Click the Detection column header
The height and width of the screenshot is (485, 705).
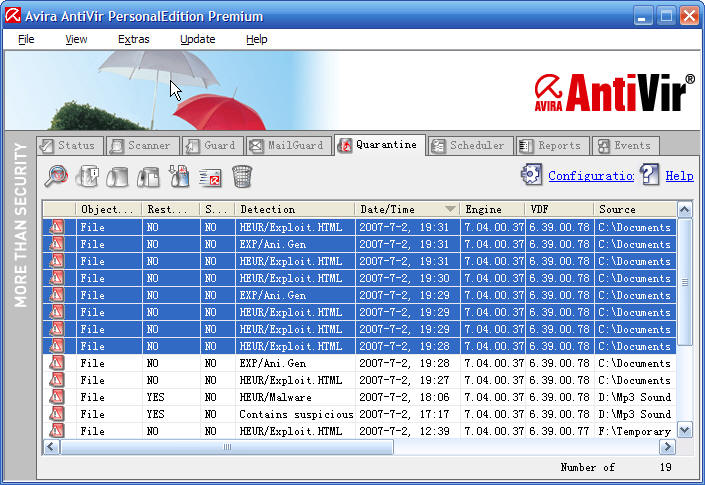pyautogui.click(x=294, y=209)
